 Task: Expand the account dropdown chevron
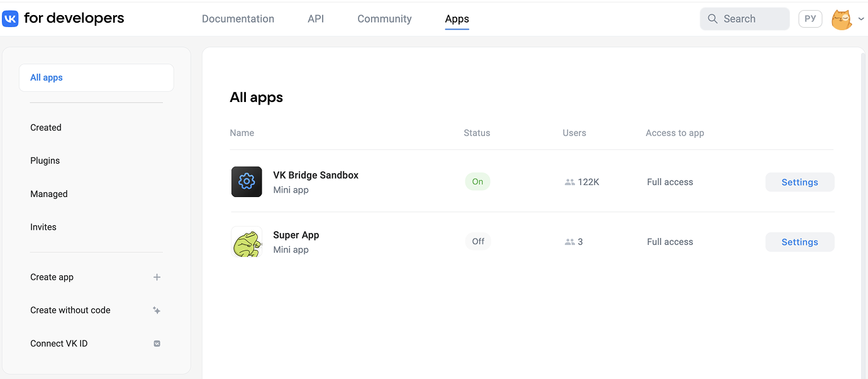[861, 20]
